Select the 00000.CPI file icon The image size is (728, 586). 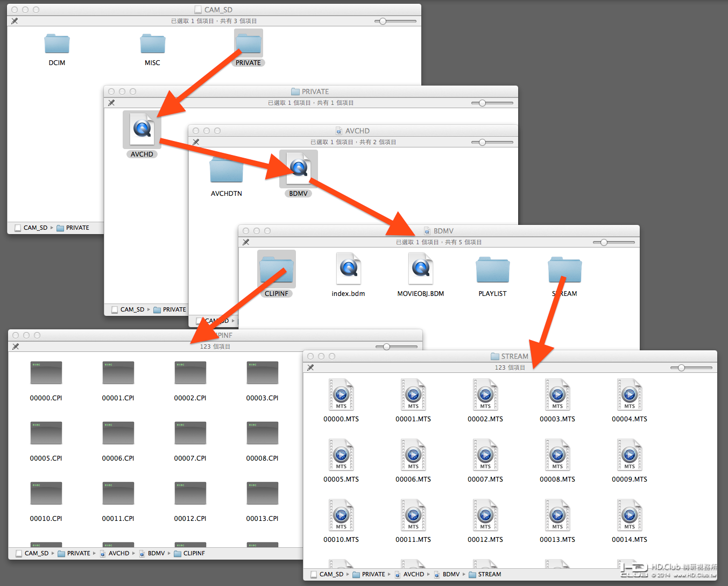coord(46,372)
